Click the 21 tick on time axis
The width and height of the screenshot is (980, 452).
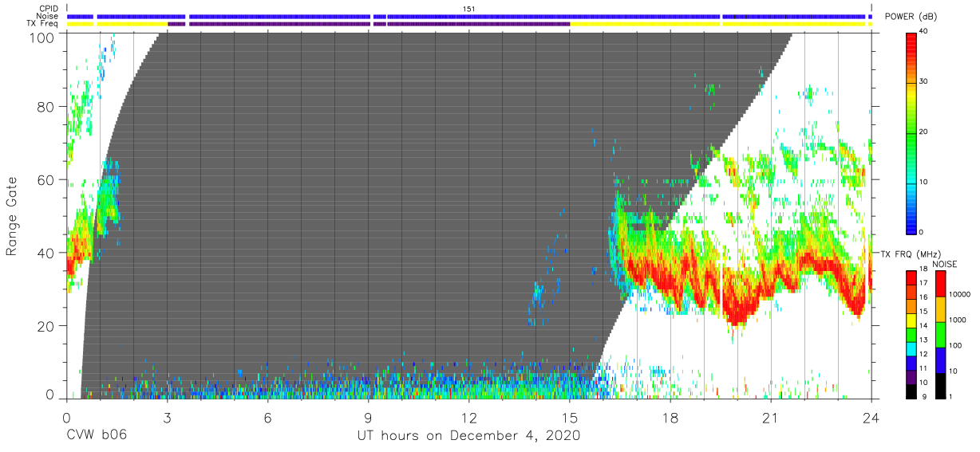click(770, 417)
